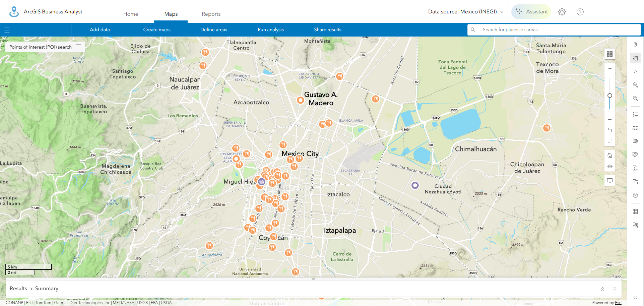Open the draw/edit pencil tool
The width and height of the screenshot is (644, 306).
click(x=635, y=155)
